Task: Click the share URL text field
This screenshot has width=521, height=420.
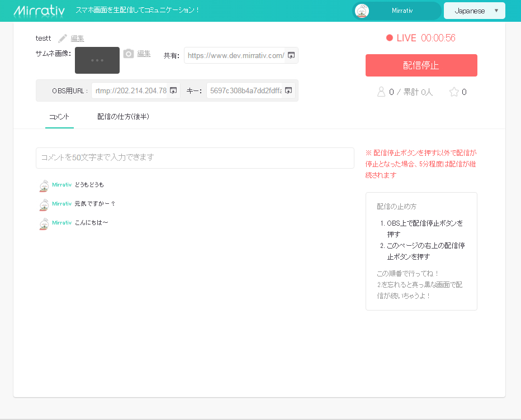Action: point(235,55)
